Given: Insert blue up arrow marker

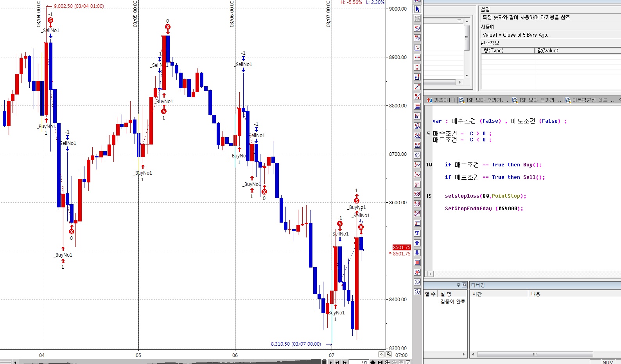Looking at the screenshot, I should pos(417,243).
